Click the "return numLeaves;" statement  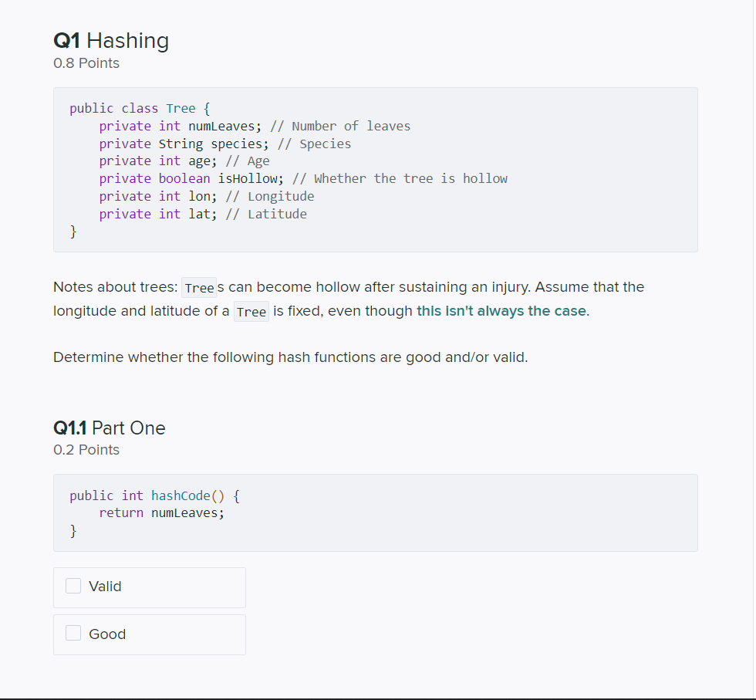coord(161,513)
